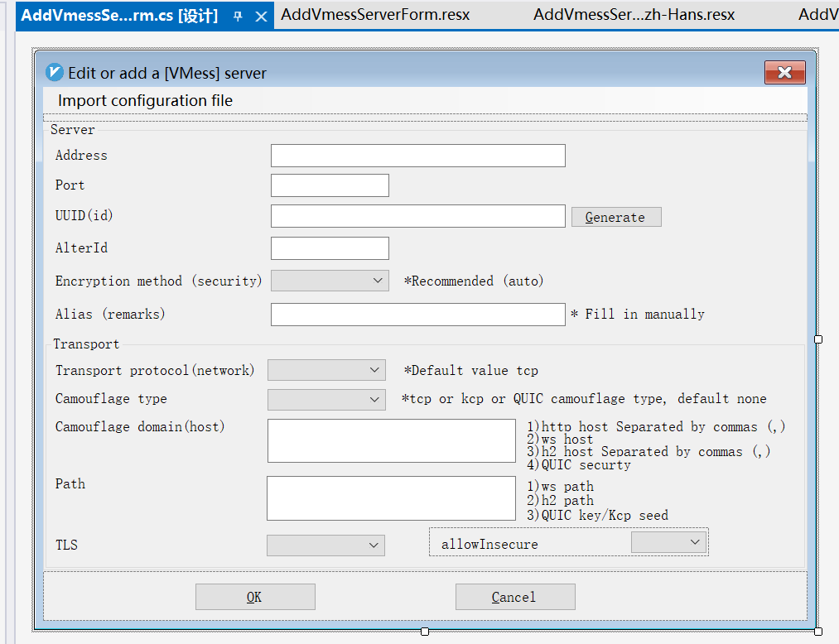Select the form's bottom-center resize handle
The image size is (839, 644).
(x=425, y=632)
